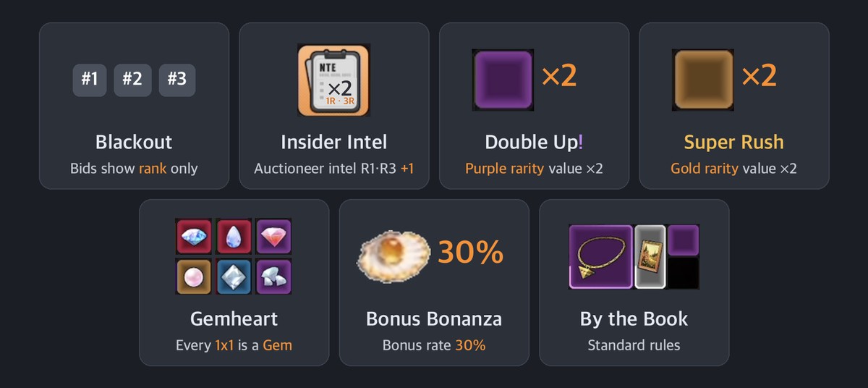Click the square diamond on blue tile

click(234, 277)
